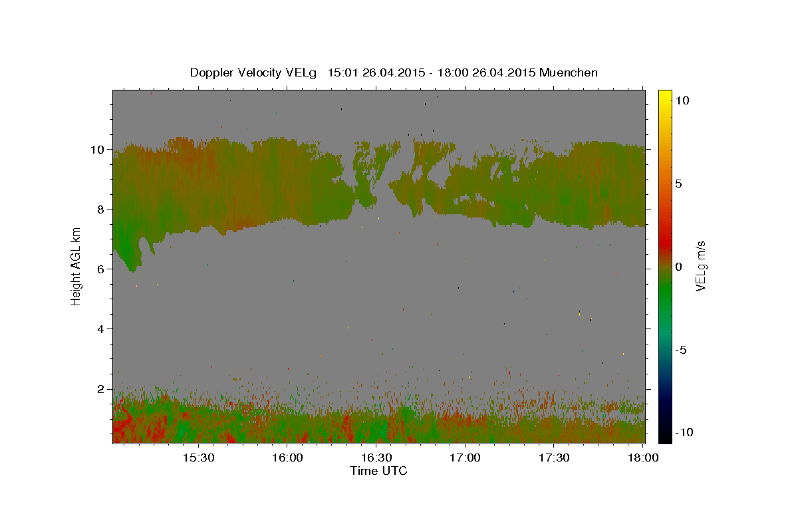Select the 16:00 time tick label
798x532 pixels.
(x=287, y=458)
